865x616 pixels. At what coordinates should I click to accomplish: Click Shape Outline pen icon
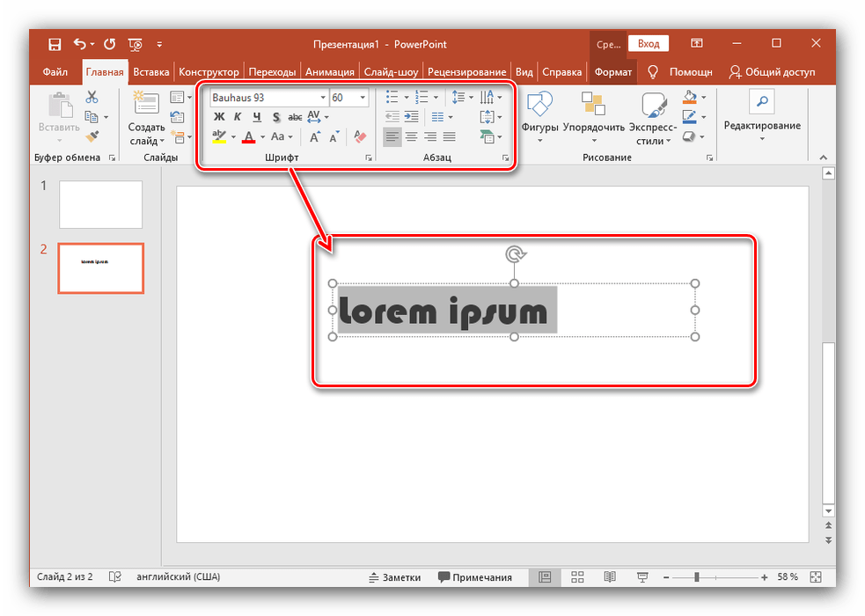[690, 117]
